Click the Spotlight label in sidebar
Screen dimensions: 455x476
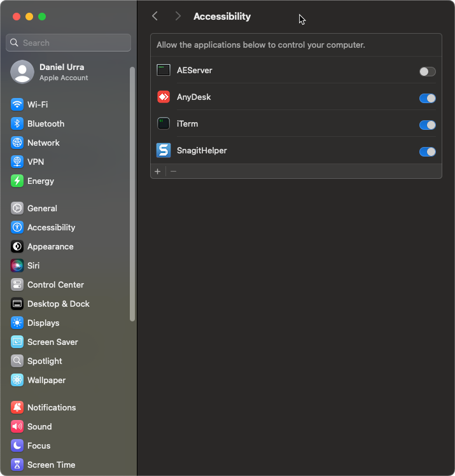pyautogui.click(x=45, y=361)
